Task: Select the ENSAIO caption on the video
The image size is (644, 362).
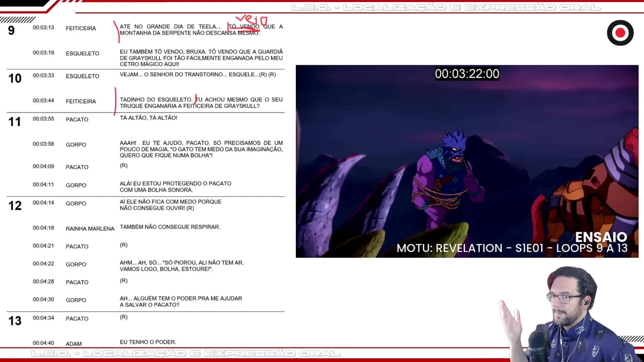Action: pyautogui.click(x=601, y=237)
